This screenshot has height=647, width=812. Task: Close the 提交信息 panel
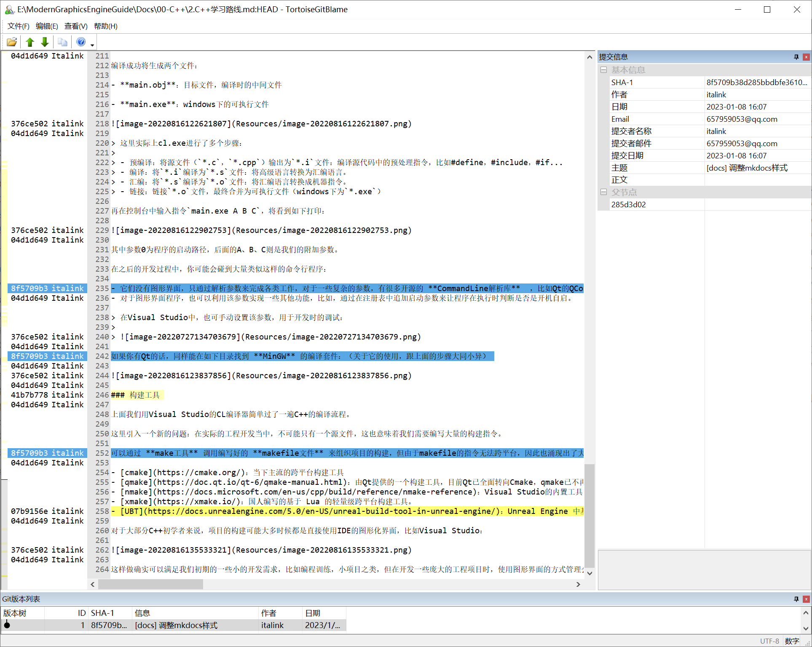click(806, 57)
